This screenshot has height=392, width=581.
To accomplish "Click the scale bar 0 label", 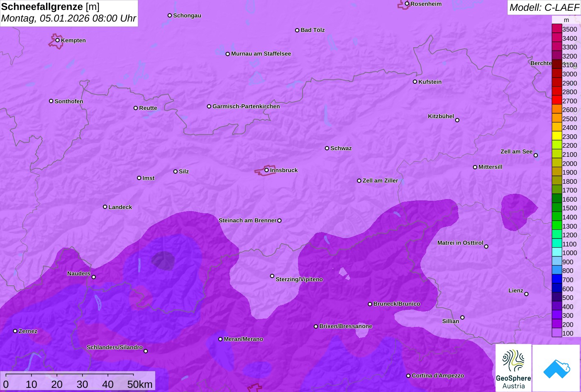I will click(x=6, y=384).
